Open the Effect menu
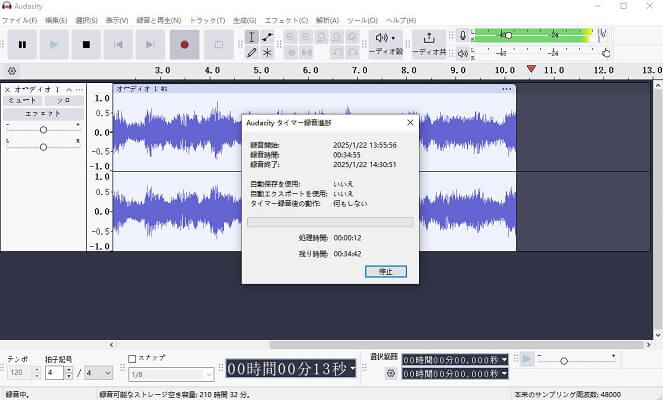The height and width of the screenshot is (400, 663). click(x=286, y=20)
